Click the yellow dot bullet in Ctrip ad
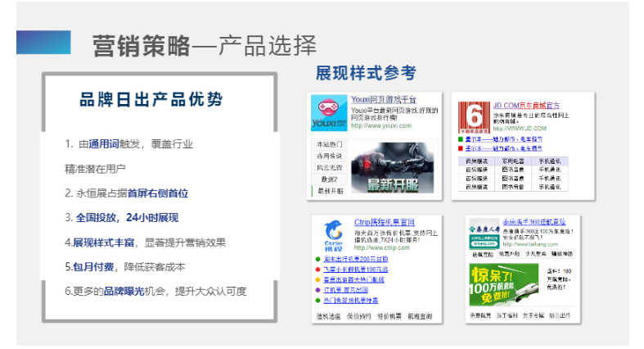 pyautogui.click(x=317, y=279)
